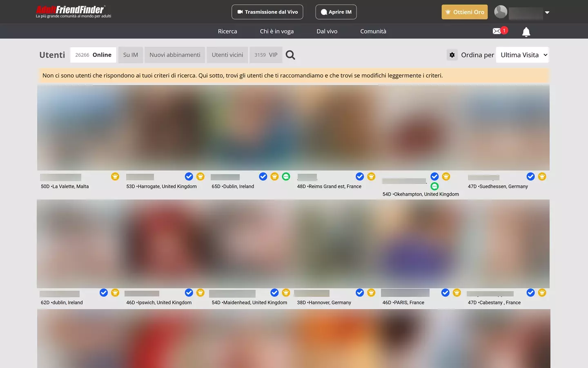This screenshot has height=368, width=588.
Task: Click gold crown for Cabestany user
Action: coord(542,292)
